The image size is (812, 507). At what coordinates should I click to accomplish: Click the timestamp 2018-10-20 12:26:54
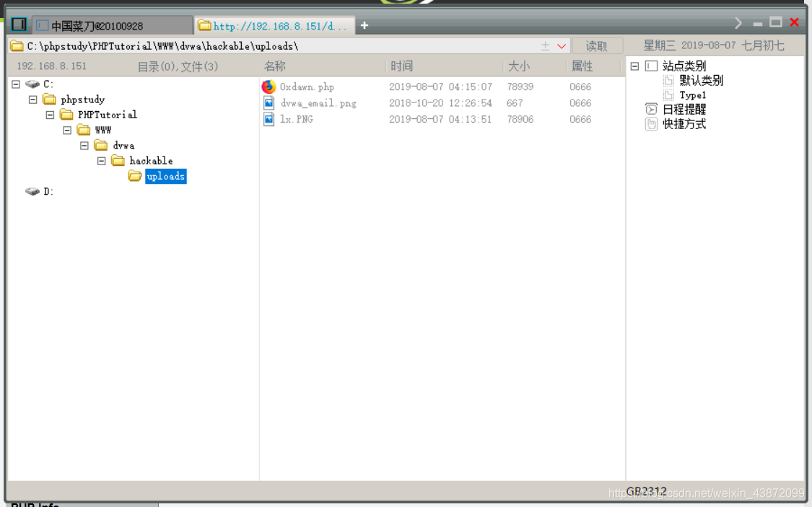tap(441, 103)
